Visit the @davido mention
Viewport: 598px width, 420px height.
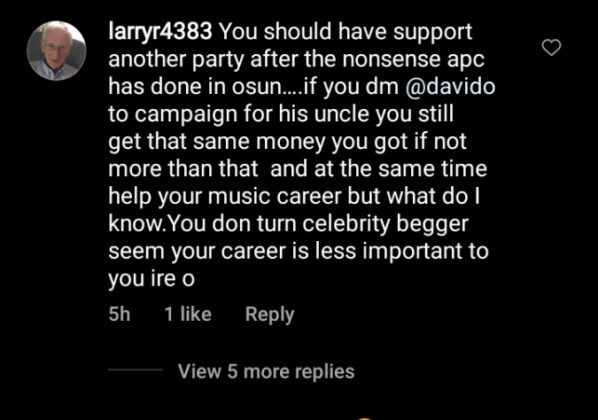(450, 87)
